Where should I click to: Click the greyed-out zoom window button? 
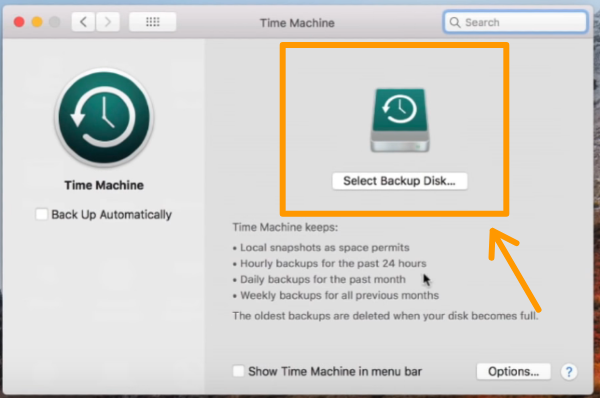click(55, 22)
